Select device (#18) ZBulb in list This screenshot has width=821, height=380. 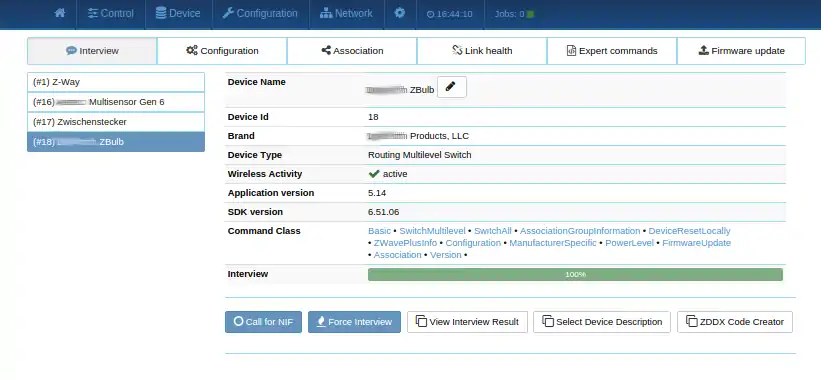pyautogui.click(x=116, y=142)
